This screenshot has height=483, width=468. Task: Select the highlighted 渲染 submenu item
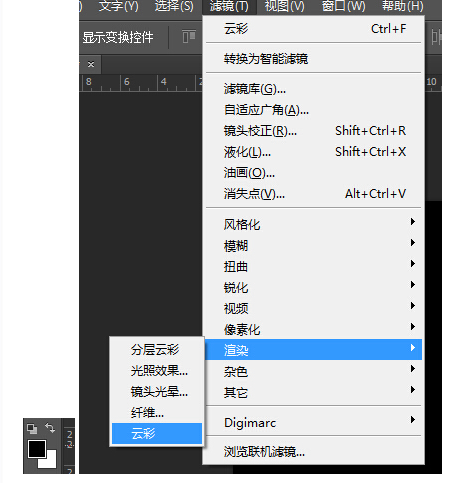click(x=314, y=350)
